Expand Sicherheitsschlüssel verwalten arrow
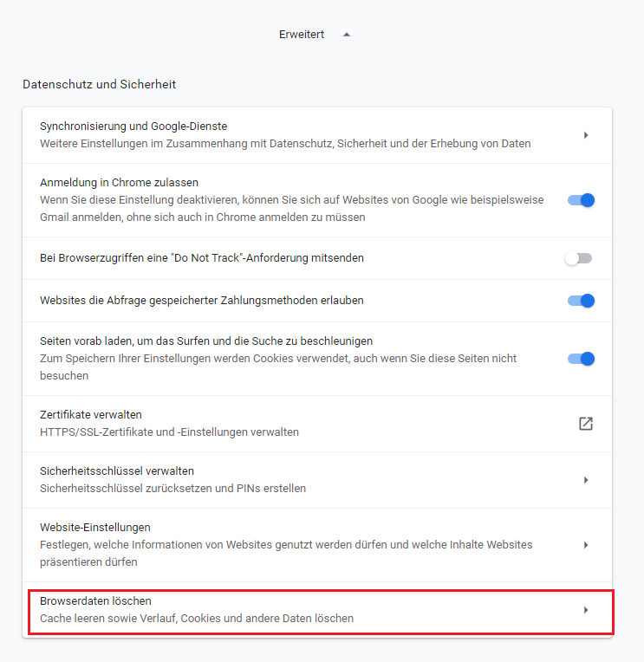This screenshot has width=644, height=662. tap(586, 480)
